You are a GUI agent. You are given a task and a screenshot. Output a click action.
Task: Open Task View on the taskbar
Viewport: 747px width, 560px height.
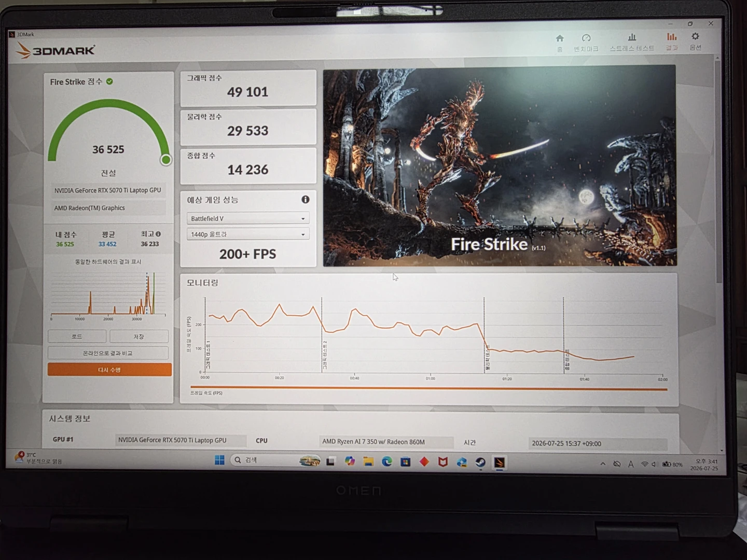330,461
